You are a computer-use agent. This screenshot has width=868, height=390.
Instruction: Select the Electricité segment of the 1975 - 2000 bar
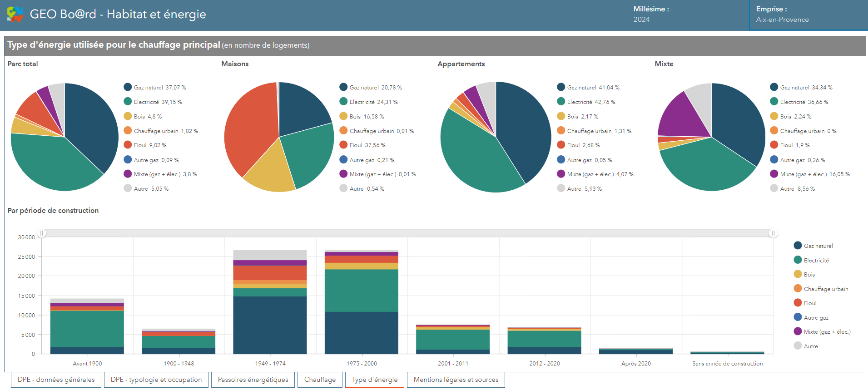pyautogui.click(x=362, y=291)
